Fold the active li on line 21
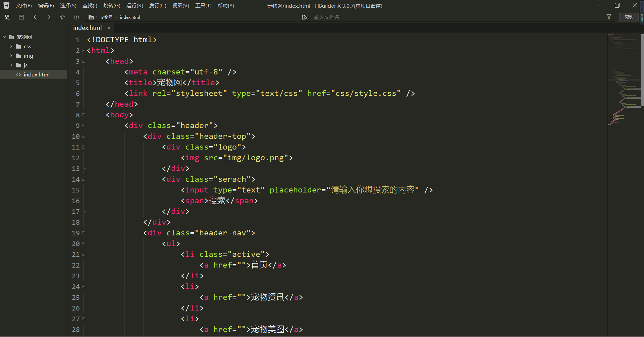Image resolution: width=644 pixels, height=337 pixels. (x=84, y=255)
